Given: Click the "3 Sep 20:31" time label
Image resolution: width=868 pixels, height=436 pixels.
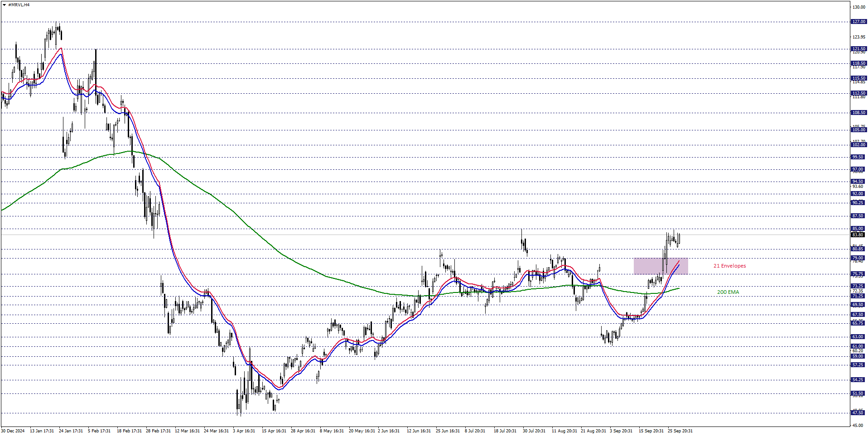Looking at the screenshot, I should pos(621,431).
